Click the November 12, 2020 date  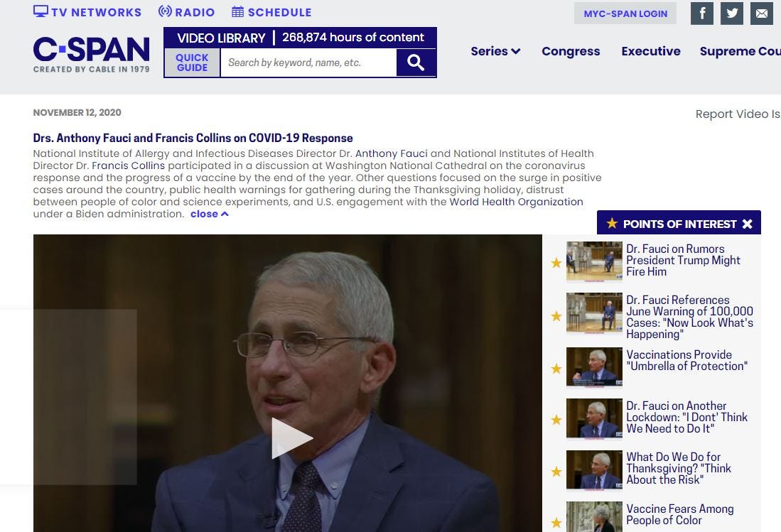77,112
